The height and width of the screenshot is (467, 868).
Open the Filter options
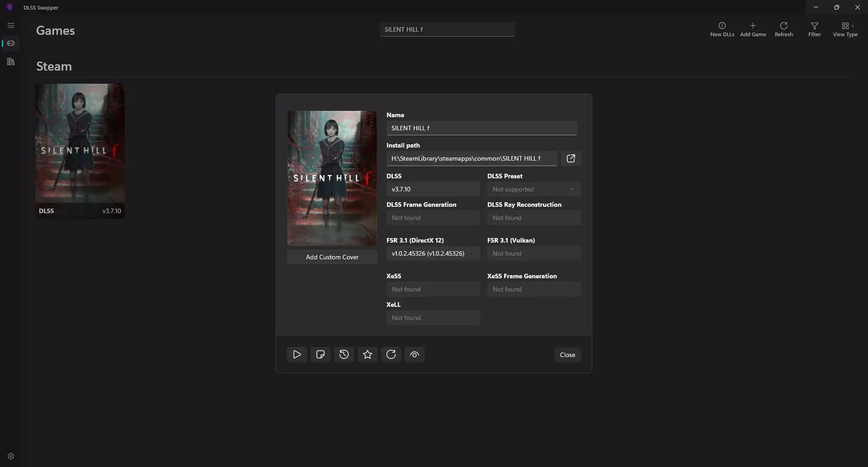coord(814,29)
